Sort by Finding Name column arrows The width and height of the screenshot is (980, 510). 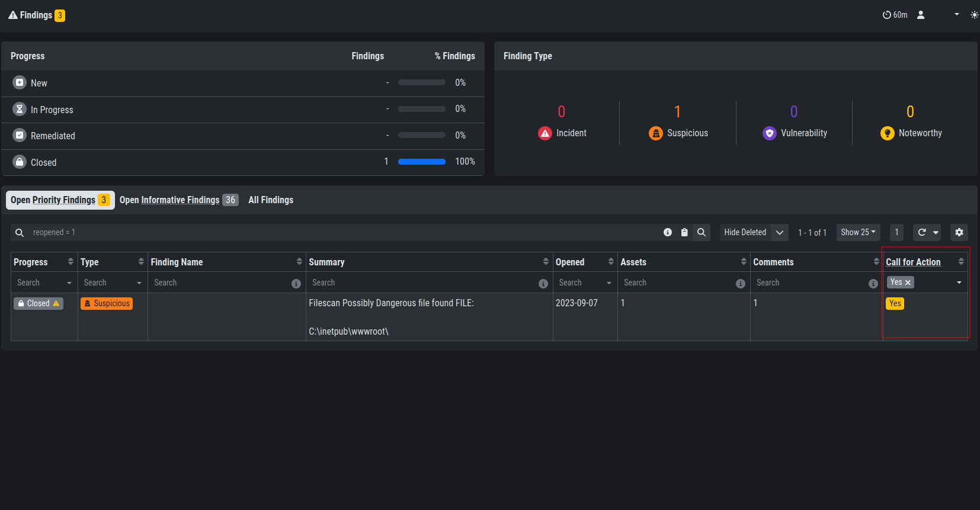(x=299, y=261)
